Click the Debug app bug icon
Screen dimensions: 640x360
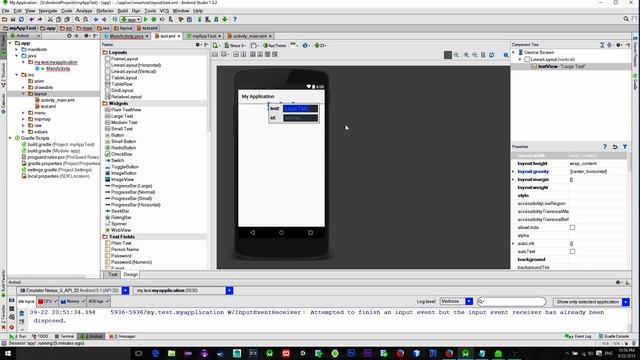pyautogui.click(x=154, y=19)
